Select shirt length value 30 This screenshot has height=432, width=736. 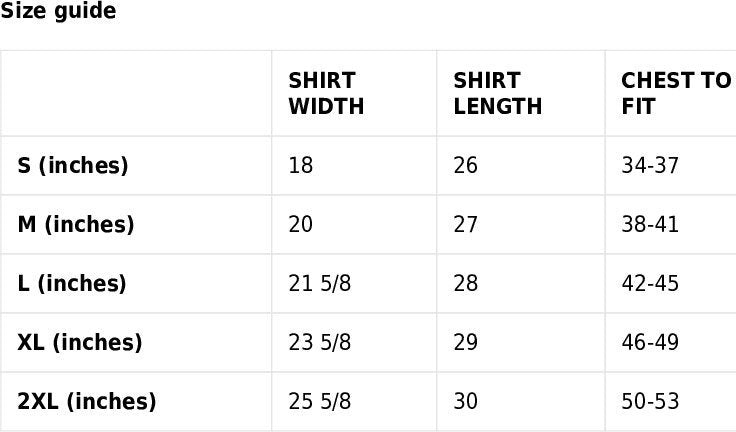tap(466, 401)
